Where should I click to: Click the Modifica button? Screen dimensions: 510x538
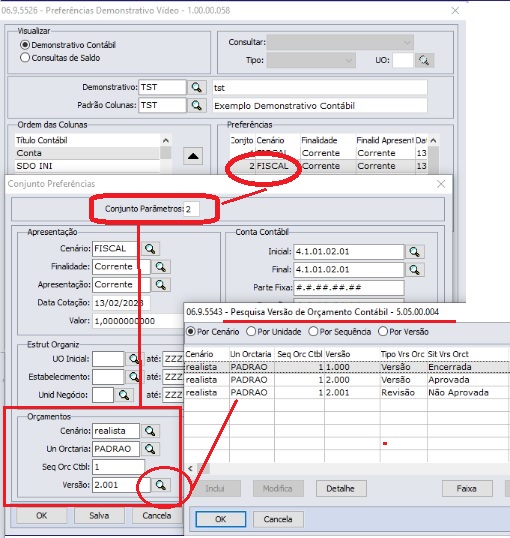(278, 489)
